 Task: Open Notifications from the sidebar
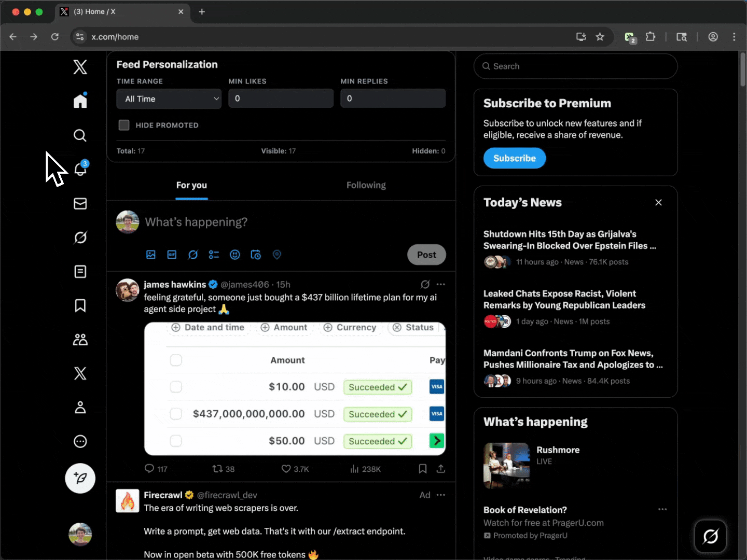[80, 170]
